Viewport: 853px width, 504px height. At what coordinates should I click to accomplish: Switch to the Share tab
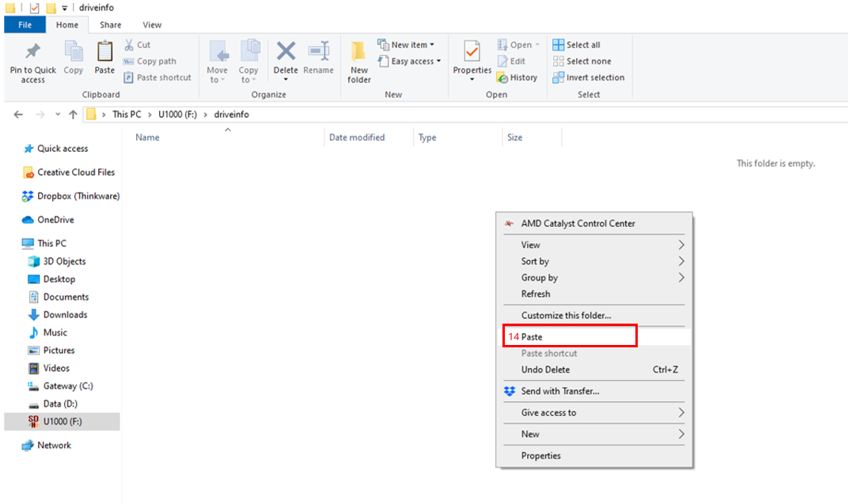pos(111,25)
